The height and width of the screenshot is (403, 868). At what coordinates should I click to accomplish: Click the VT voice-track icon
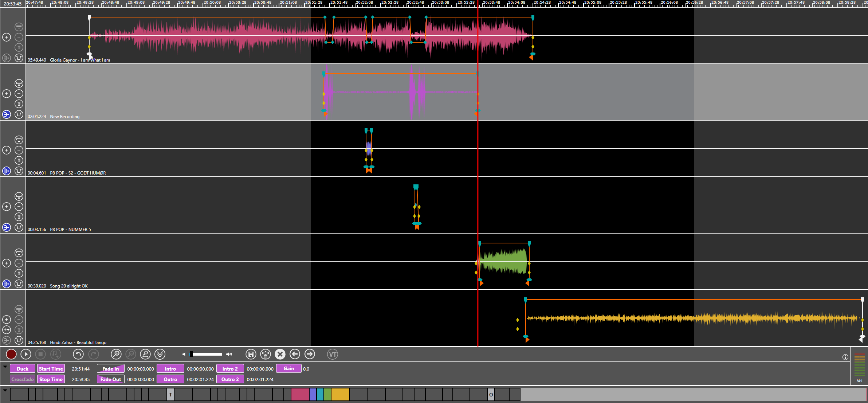332,354
